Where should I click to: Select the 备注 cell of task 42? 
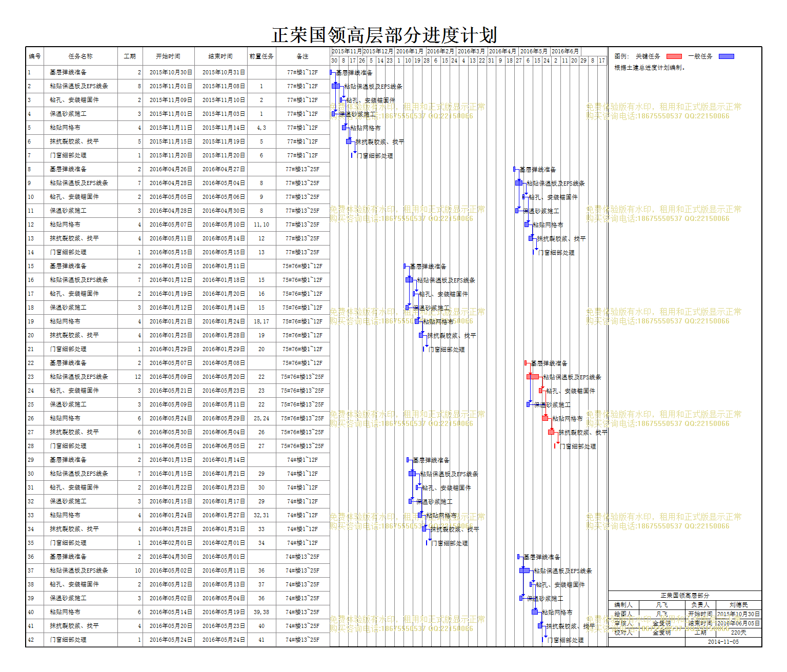coord(302,640)
